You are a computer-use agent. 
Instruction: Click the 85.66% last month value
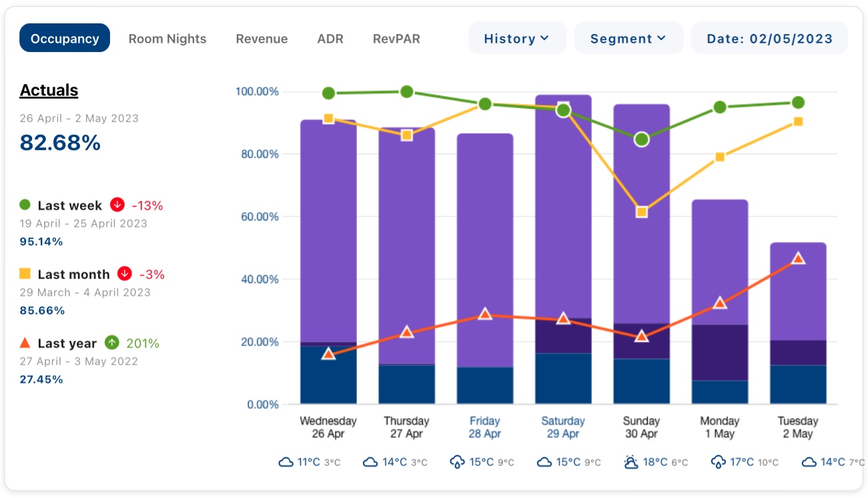click(x=42, y=310)
